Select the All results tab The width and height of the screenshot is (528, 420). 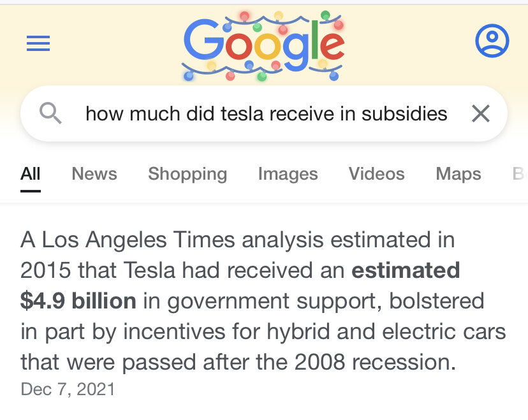(x=31, y=174)
